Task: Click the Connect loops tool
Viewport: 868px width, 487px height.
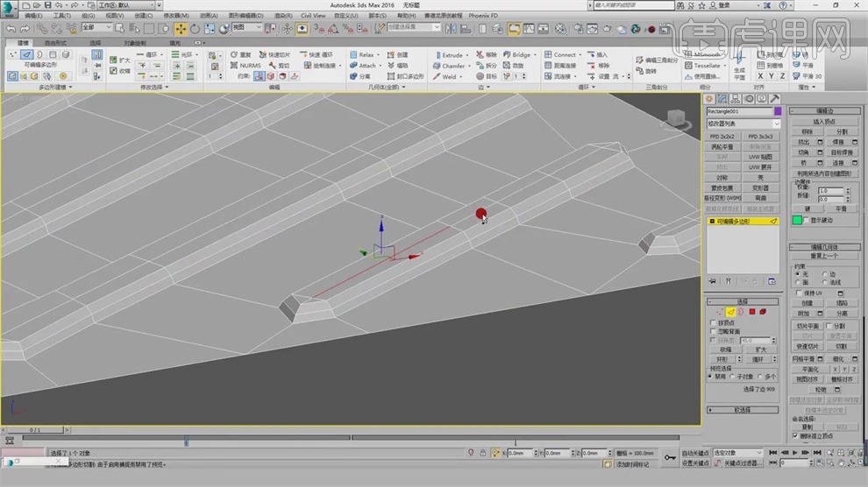Action: click(x=560, y=54)
